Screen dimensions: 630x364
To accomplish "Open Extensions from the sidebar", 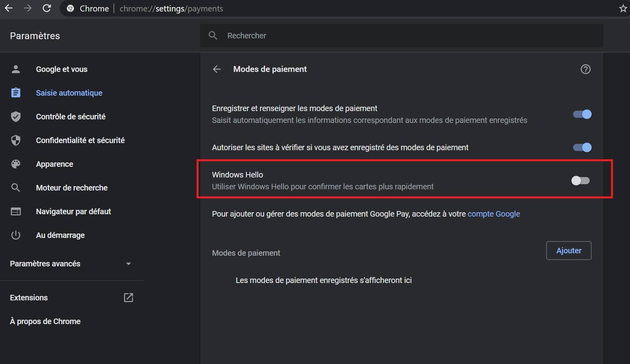I will tap(29, 298).
